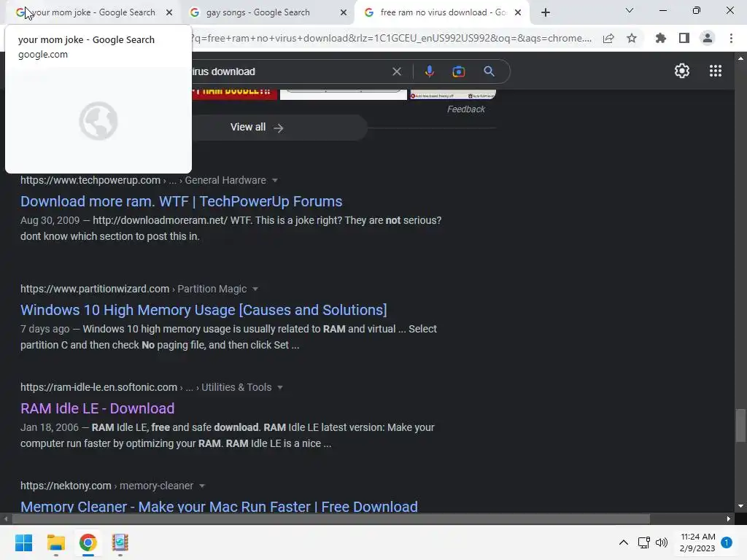Open 'Windows 10 High Memory Usage' link
Screen dimensions: 747x560
[204, 310]
